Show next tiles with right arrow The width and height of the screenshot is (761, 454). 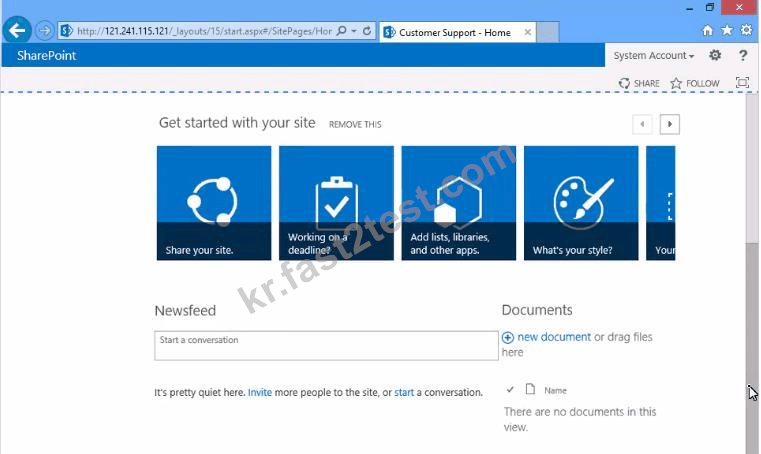pyautogui.click(x=669, y=124)
